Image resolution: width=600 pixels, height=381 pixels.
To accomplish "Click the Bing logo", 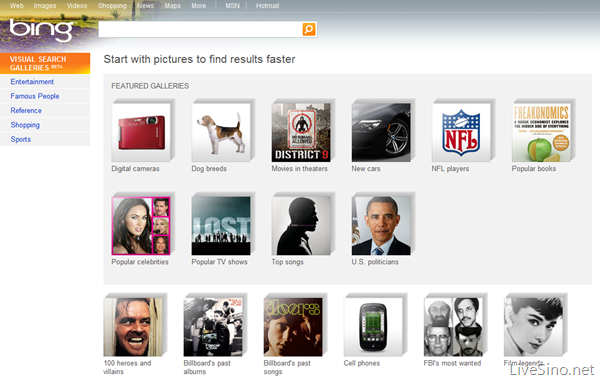I will [x=41, y=30].
